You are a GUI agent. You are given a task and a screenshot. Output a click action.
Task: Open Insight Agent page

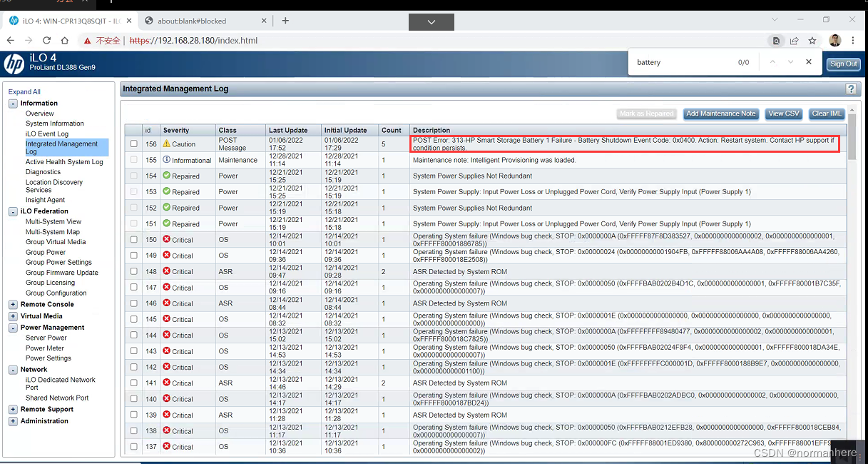pyautogui.click(x=45, y=201)
